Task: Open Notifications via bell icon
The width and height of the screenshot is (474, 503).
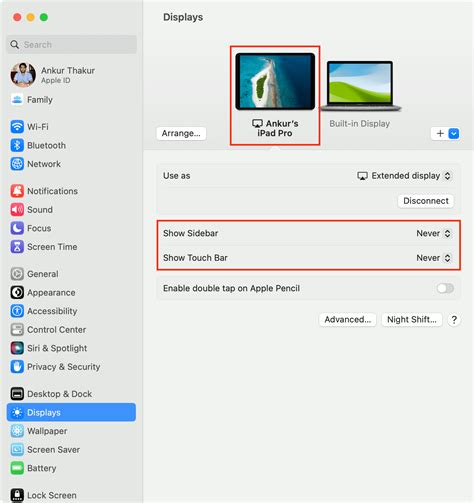Action: (x=17, y=191)
